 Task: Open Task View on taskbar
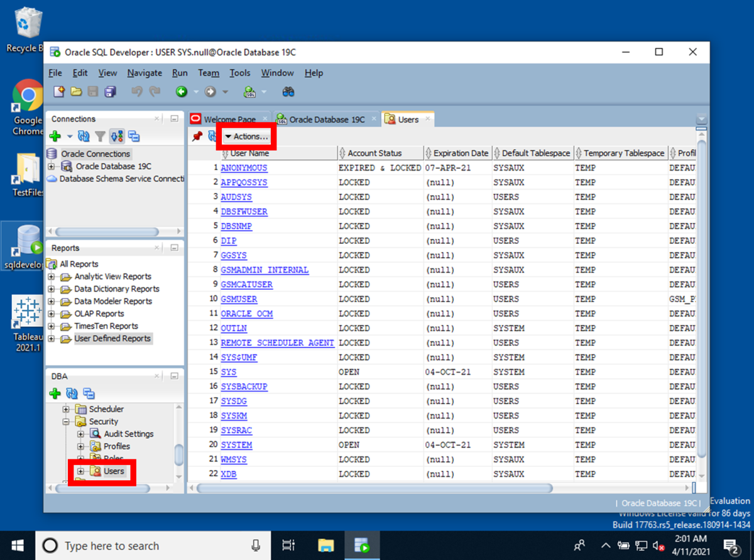[x=288, y=545]
